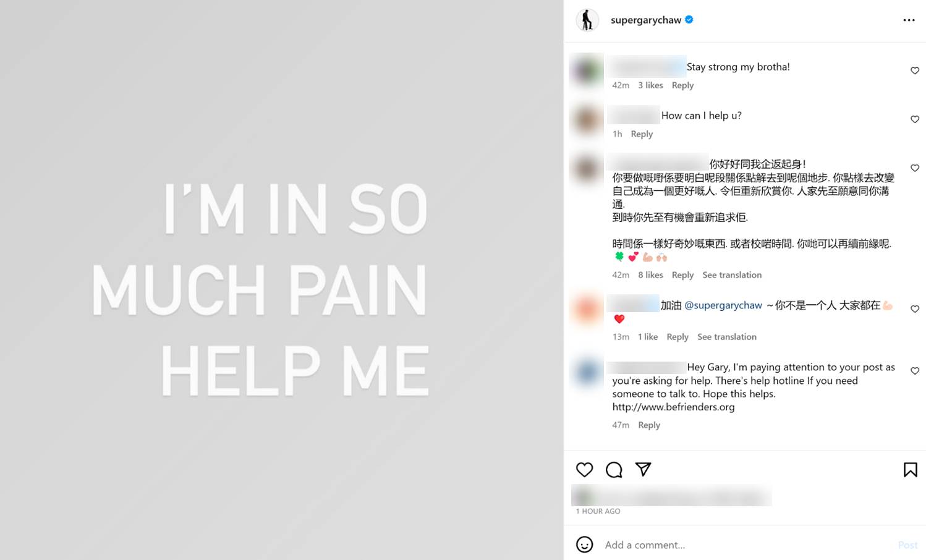Viewport: 926px width, 560px height.
Task: Open the supergarychaw profile picture
Action: [587, 20]
